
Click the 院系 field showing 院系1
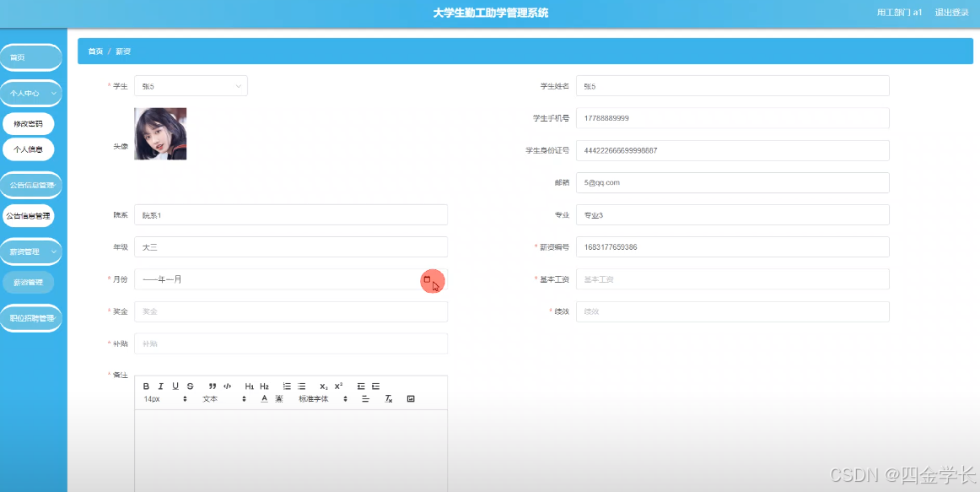291,214
